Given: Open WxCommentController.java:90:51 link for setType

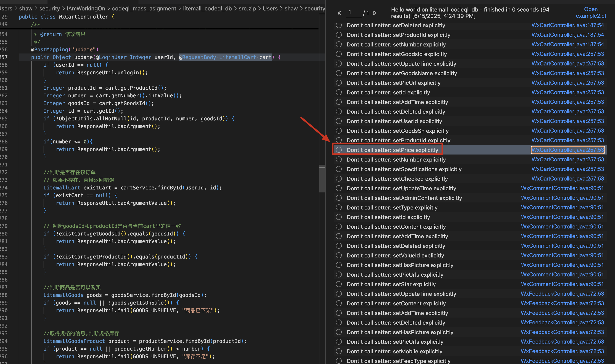Looking at the screenshot, I should point(562,208).
